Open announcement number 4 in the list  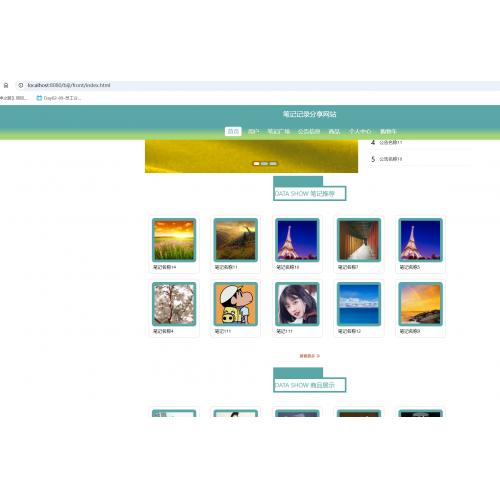387,142
